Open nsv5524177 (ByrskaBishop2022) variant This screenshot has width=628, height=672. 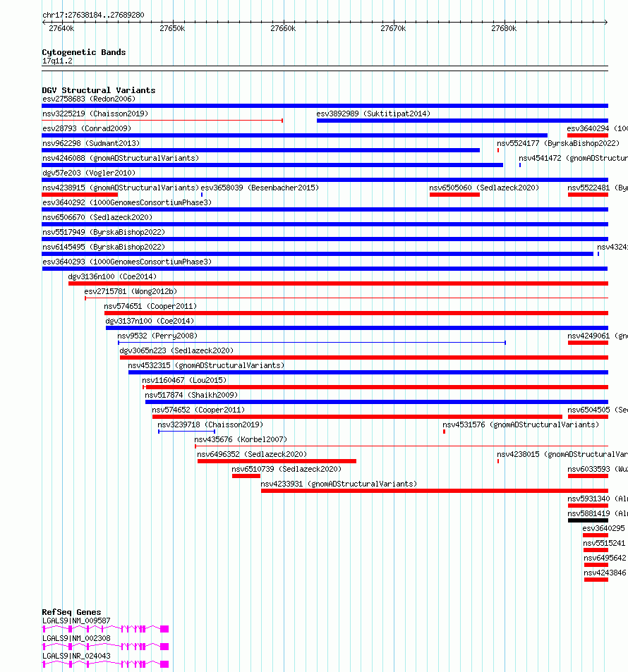pos(558,143)
